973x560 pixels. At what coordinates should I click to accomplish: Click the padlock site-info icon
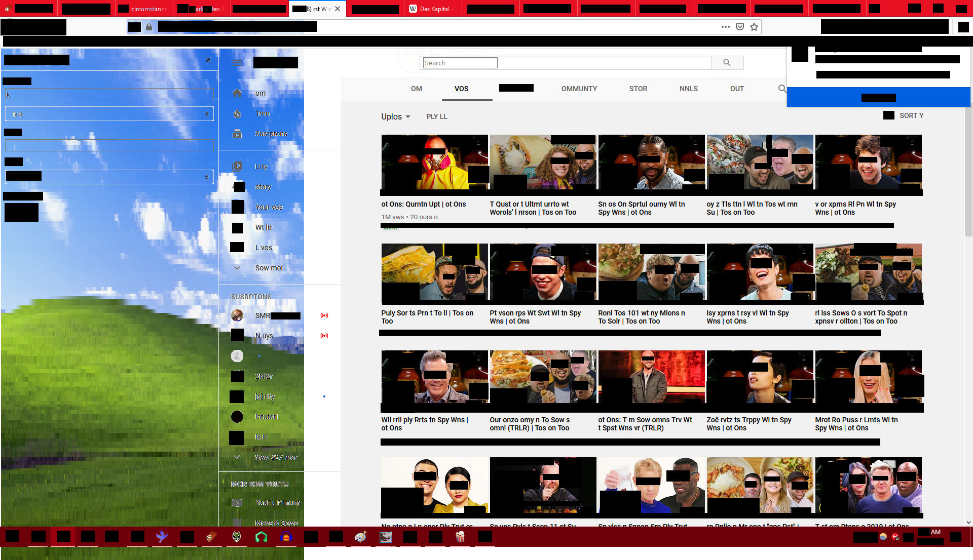149,27
